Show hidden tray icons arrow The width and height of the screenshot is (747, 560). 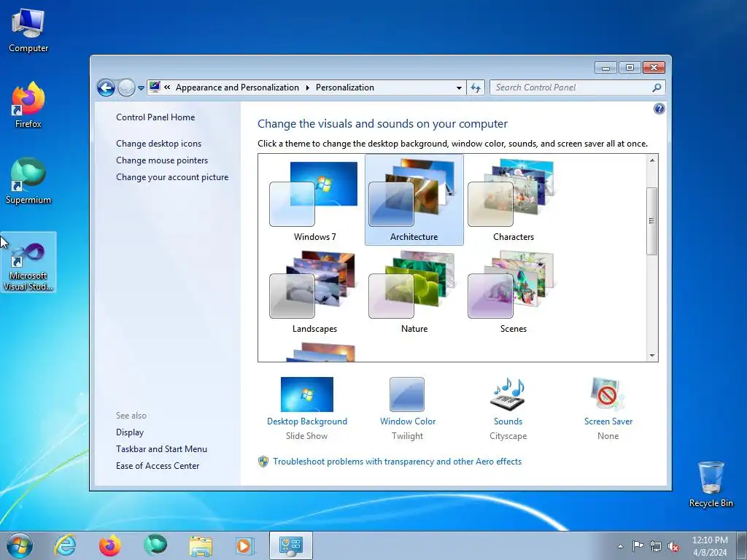click(x=620, y=546)
